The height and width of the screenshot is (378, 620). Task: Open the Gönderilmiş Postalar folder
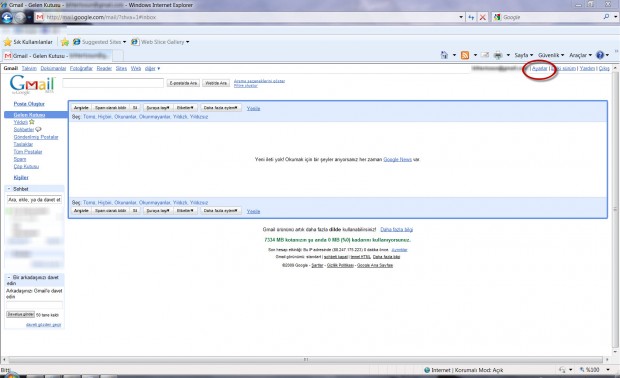(x=36, y=137)
